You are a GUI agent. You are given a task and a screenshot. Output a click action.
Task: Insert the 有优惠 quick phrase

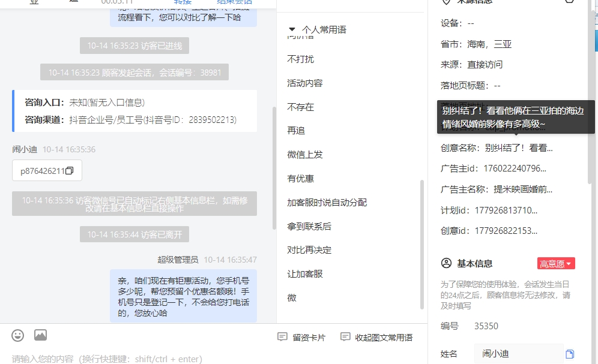click(x=301, y=179)
